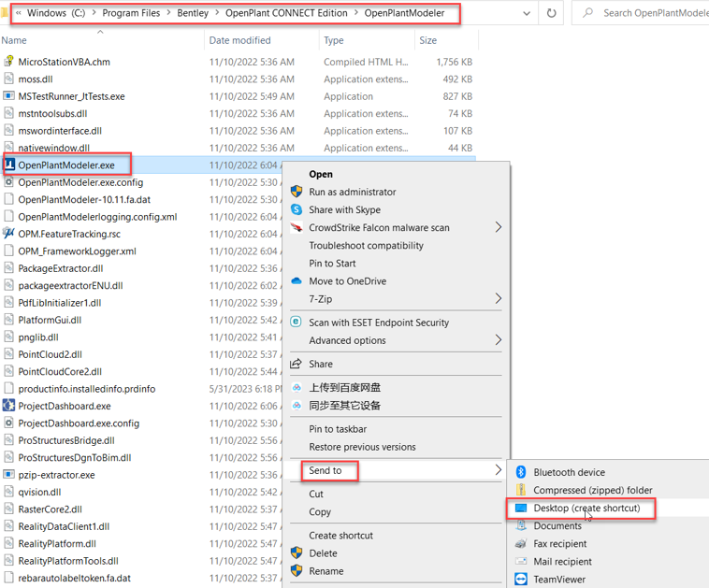
Task: Navigate to Program Files in the address path
Action: (x=131, y=13)
